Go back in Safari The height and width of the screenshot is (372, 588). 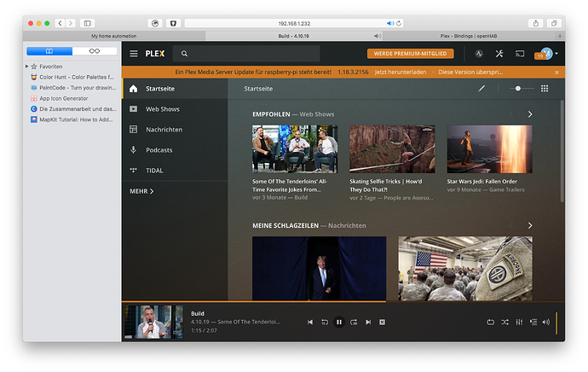60,23
